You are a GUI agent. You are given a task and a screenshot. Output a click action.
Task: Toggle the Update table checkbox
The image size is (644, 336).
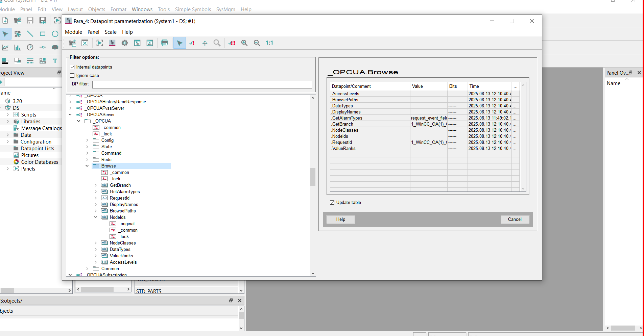click(x=332, y=203)
